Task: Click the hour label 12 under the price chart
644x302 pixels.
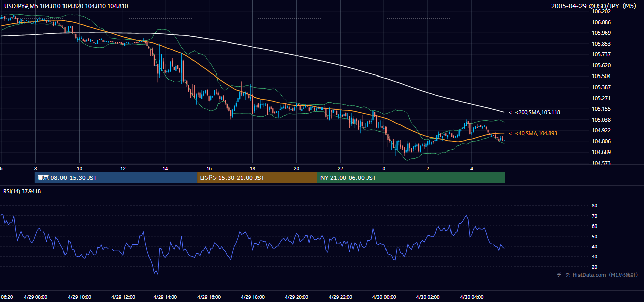Action: pos(123,169)
